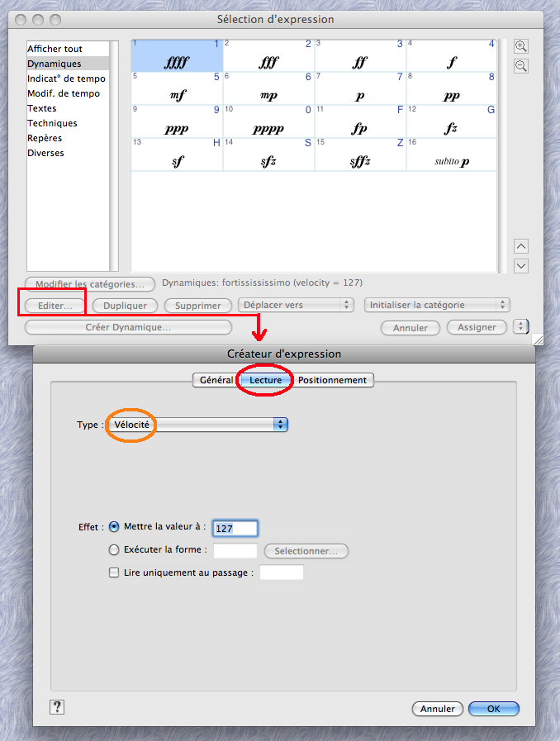Open the Type Vélocité dropdown
This screenshot has width=560, height=741.
(198, 425)
